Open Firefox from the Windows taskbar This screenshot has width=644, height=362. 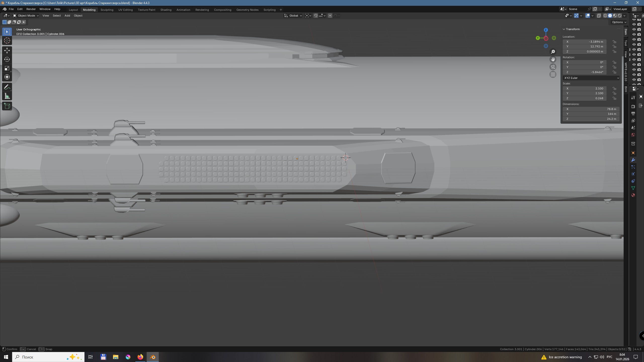point(140,357)
